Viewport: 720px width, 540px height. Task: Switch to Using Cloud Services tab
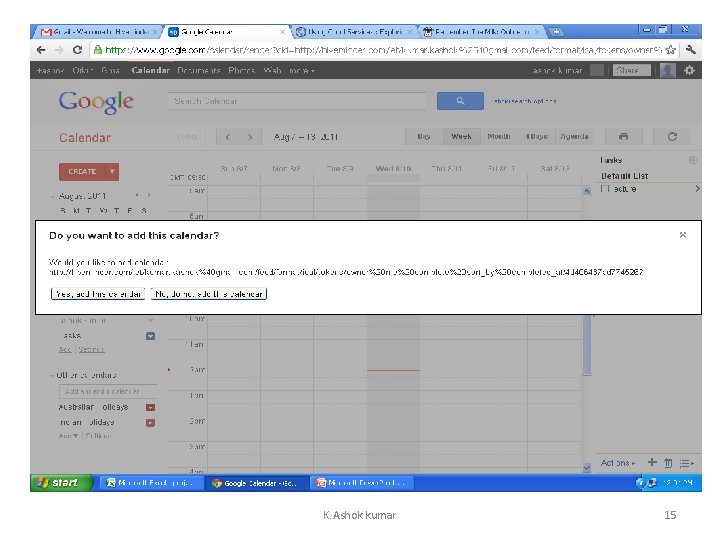354,32
